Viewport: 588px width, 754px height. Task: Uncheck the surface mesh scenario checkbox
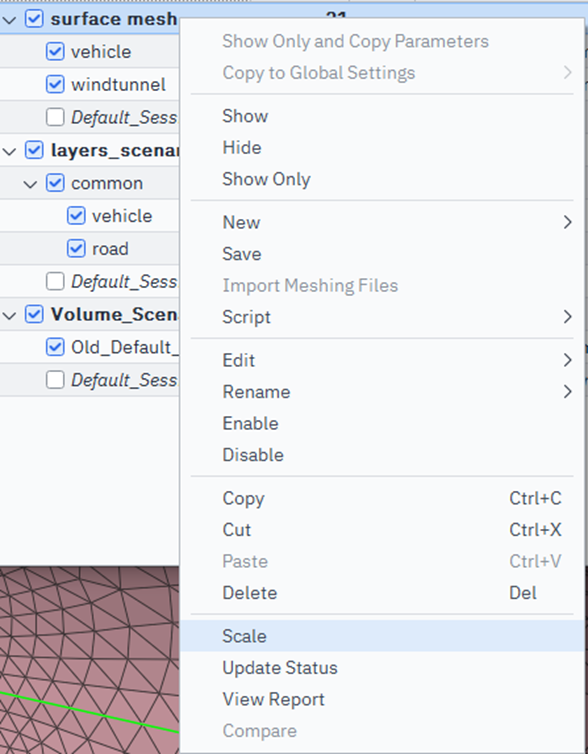pos(34,19)
